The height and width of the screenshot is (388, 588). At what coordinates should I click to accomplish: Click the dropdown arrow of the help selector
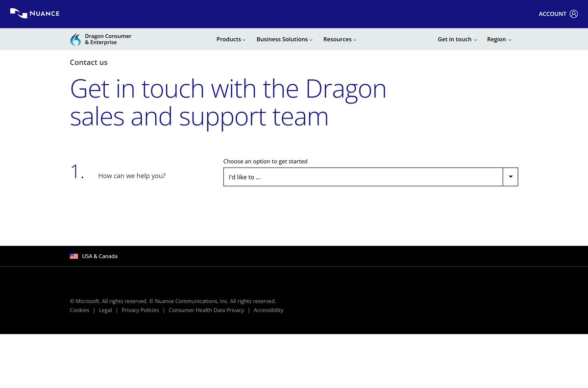tap(511, 177)
